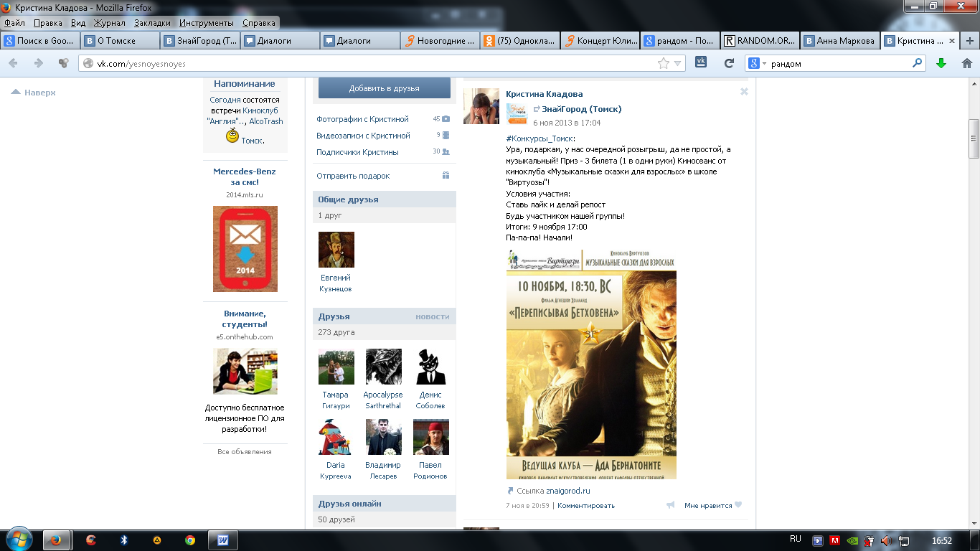Open the Файл menu

pos(14,23)
